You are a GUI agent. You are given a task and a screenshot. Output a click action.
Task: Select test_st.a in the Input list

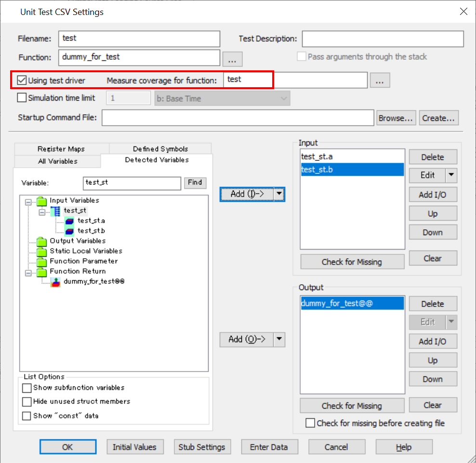click(x=353, y=157)
